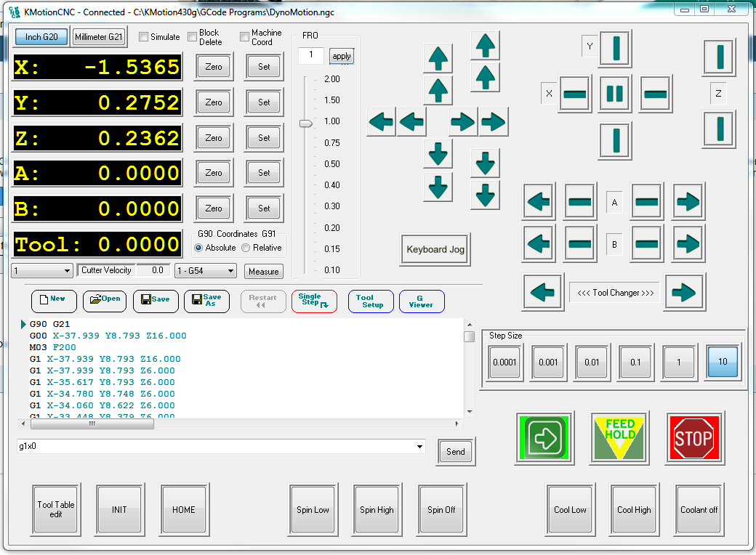756x555 pixels.
Task: Open the G54 fixture offset dropdown
Action: (230, 271)
